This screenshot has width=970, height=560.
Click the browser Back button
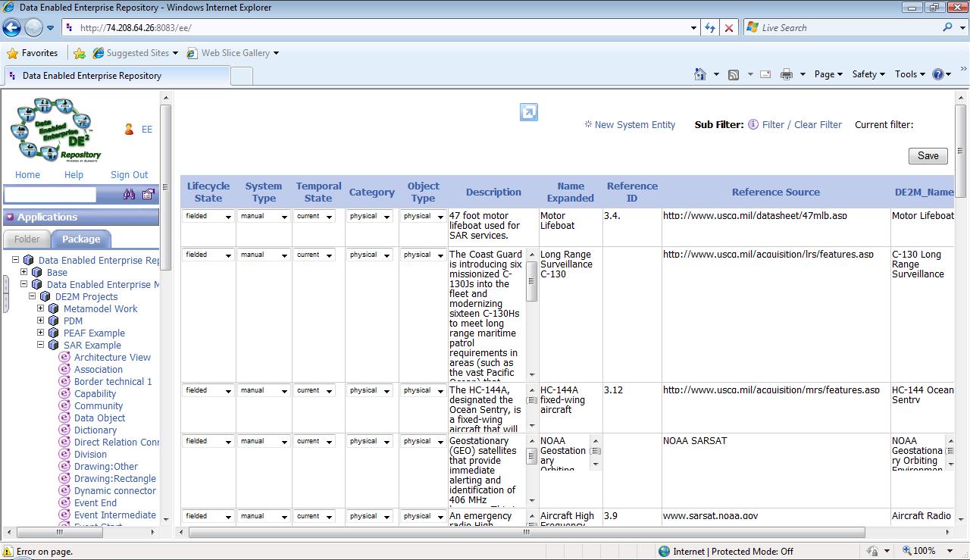(11, 28)
